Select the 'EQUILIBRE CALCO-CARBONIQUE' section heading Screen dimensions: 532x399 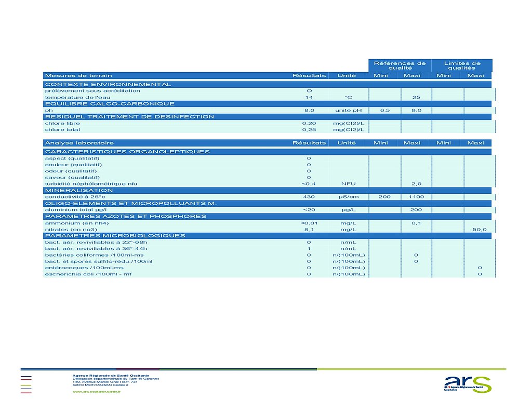point(110,104)
